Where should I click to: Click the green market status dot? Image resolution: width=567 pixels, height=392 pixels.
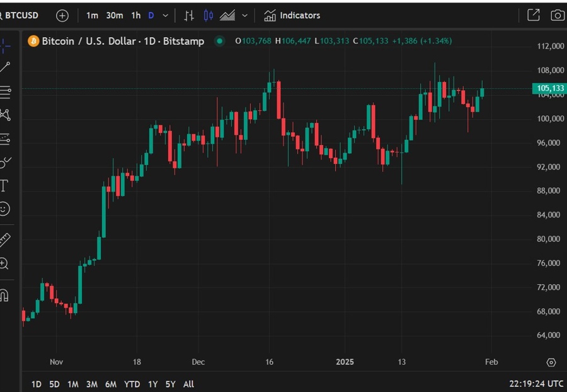[219, 41]
